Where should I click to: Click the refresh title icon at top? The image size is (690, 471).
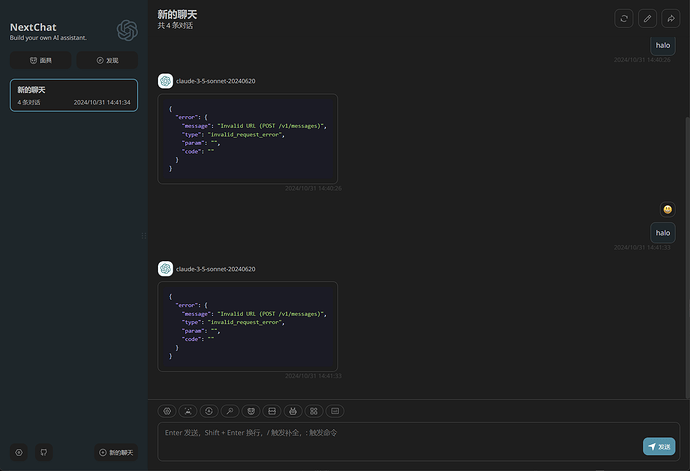tap(624, 18)
